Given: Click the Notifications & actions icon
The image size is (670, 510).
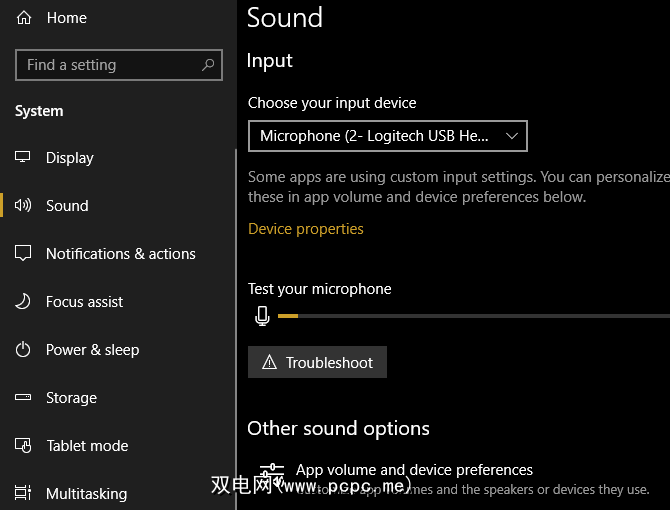Looking at the screenshot, I should tap(24, 254).
